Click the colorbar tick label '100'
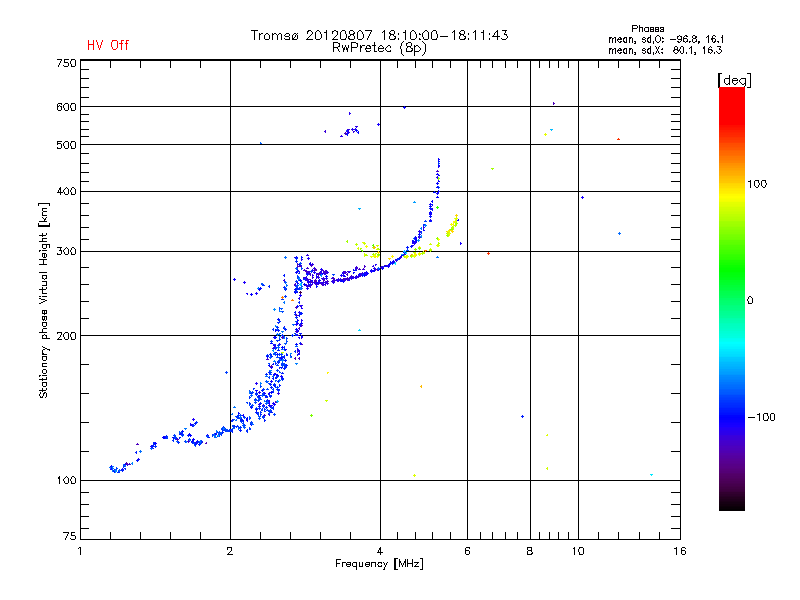Image resolution: width=800 pixels, height=600 pixels. pyautogui.click(x=757, y=184)
